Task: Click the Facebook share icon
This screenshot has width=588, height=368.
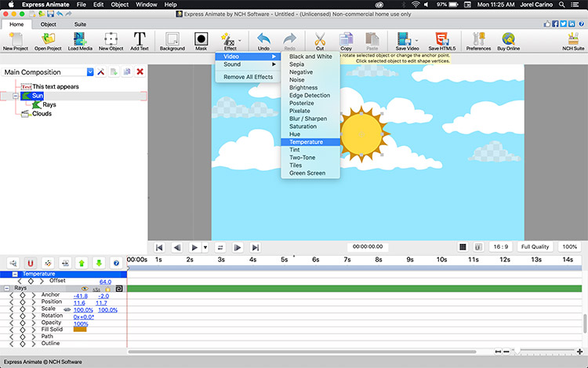Action: point(555,24)
